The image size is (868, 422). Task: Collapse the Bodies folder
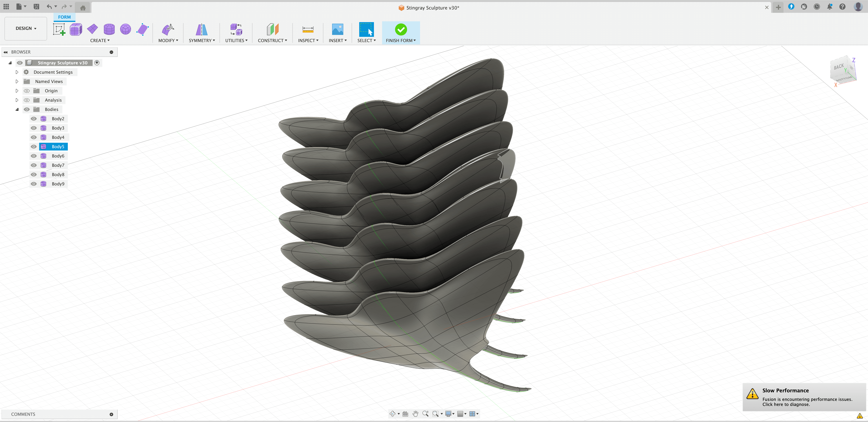click(17, 109)
